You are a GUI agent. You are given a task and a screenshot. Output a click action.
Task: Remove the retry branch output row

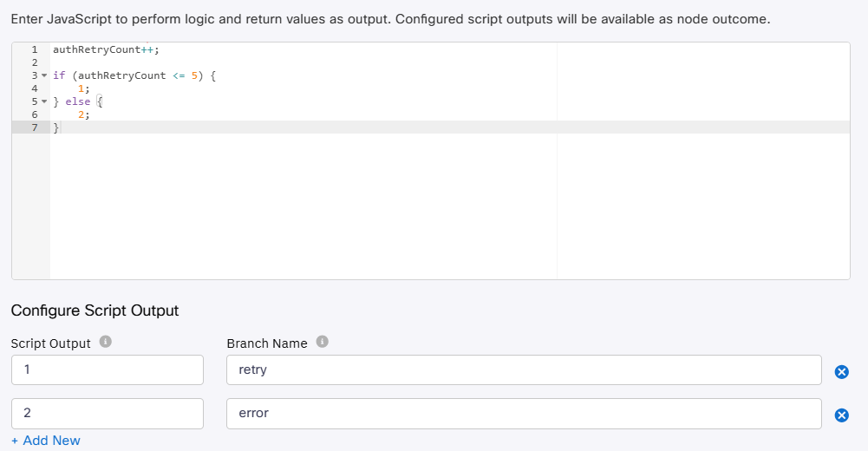click(x=841, y=372)
